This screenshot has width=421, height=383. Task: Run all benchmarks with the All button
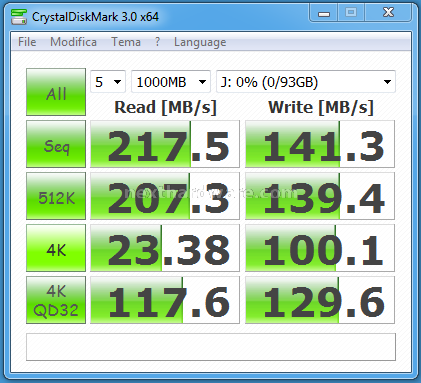pyautogui.click(x=56, y=92)
